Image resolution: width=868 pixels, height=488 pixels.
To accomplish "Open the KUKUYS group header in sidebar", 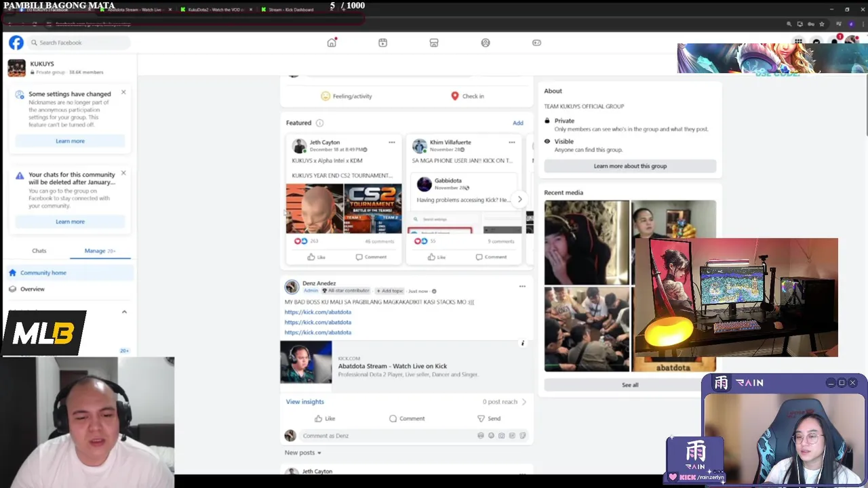I will [68, 68].
